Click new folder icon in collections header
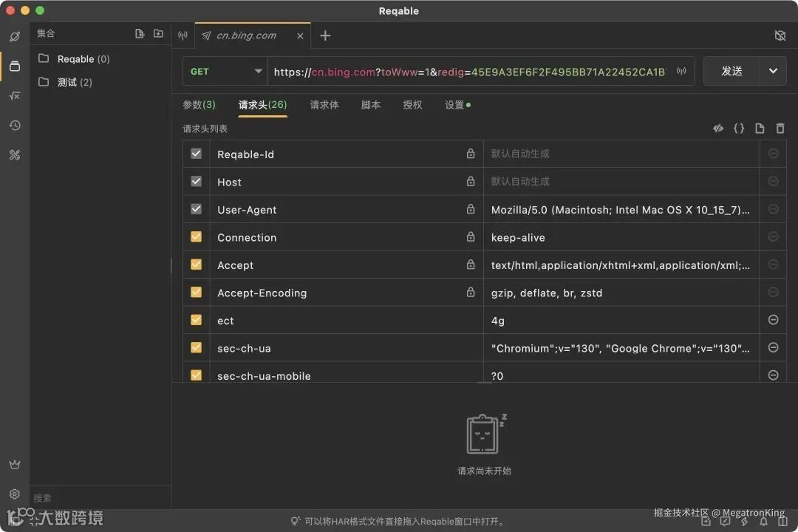Image resolution: width=798 pixels, height=532 pixels. 158,33
